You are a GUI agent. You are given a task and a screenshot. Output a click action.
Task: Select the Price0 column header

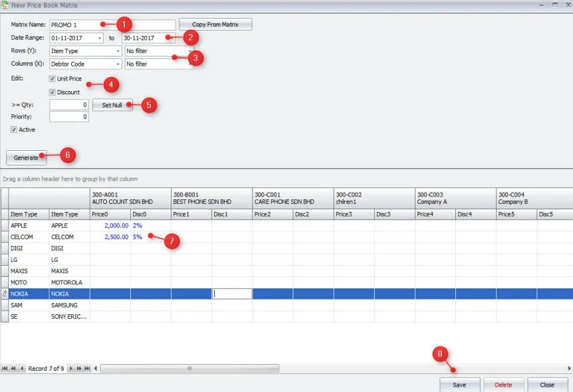(x=110, y=214)
